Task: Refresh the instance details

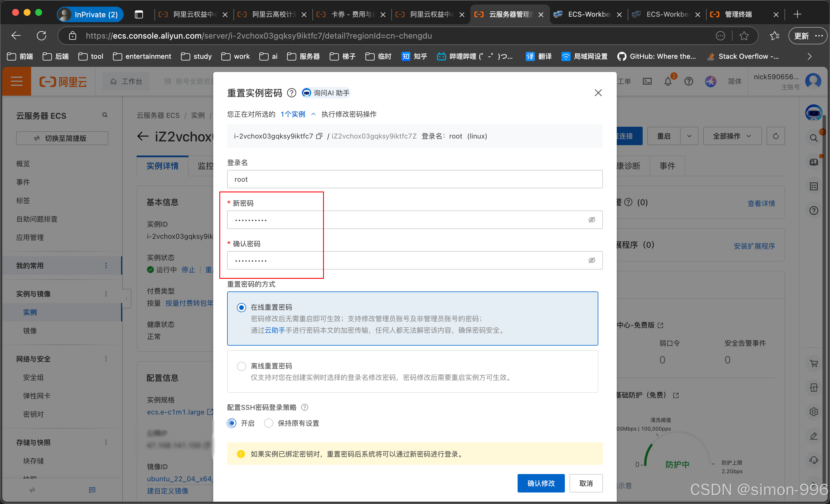Action: pyautogui.click(x=776, y=136)
